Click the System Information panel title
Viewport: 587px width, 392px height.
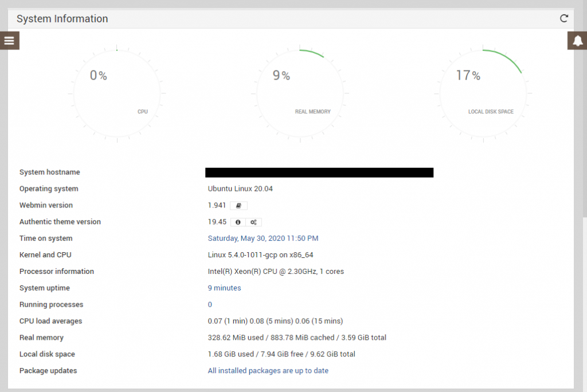click(x=62, y=19)
